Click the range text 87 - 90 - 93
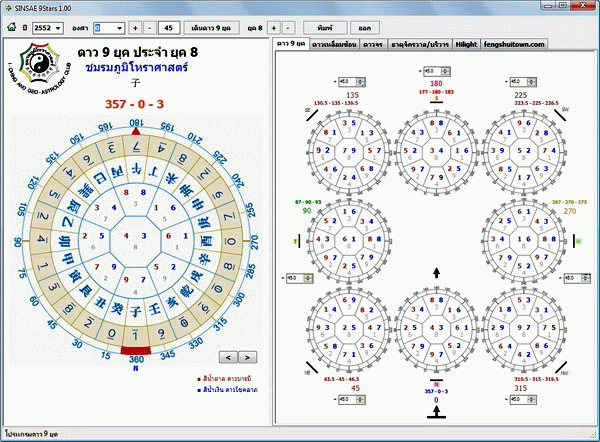 (x=308, y=202)
